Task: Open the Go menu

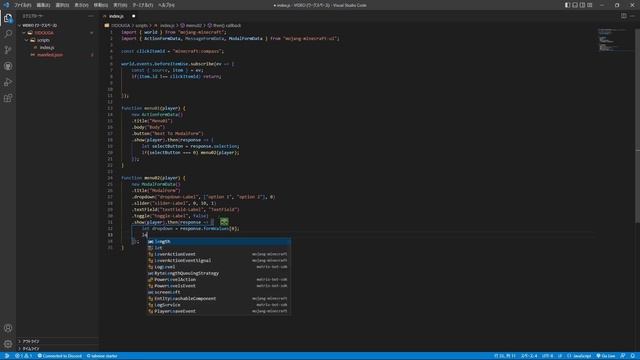Action: [101, 5]
